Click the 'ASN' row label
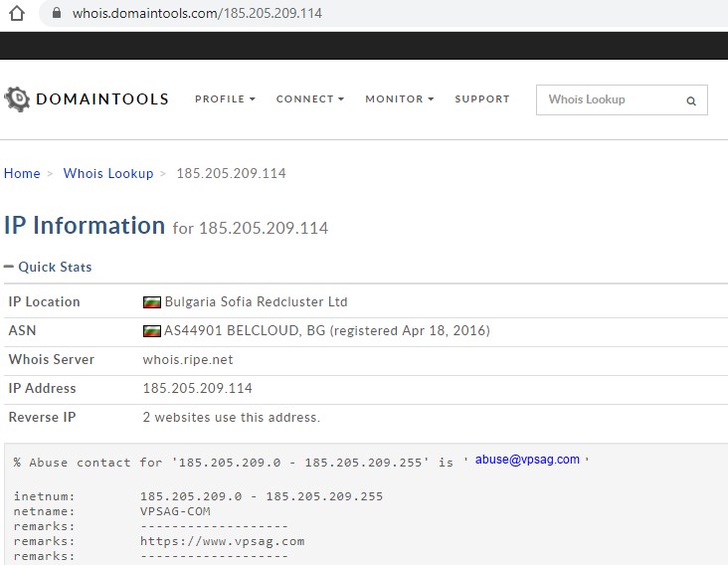Screen dimensions: 728x565 22,330
